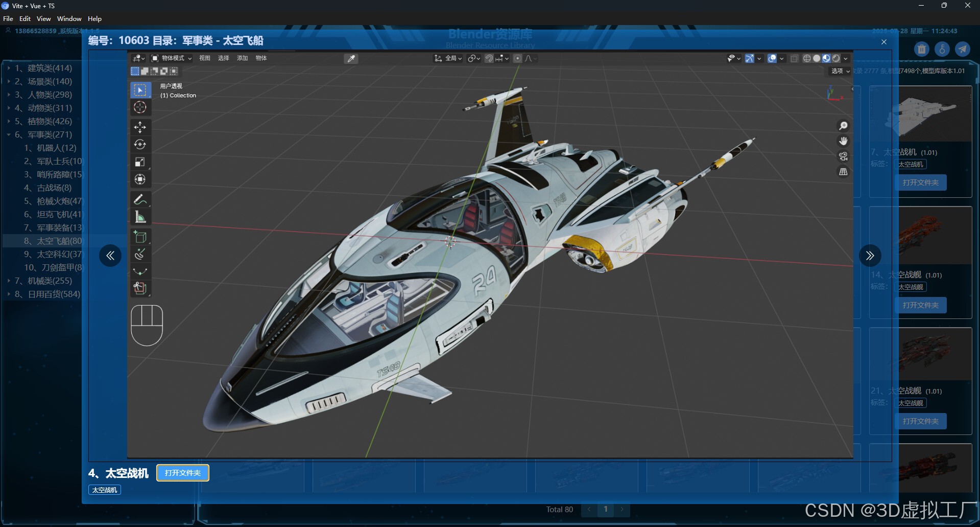Expand the 建筑类(414) category
The width and height of the screenshot is (980, 527).
[9, 68]
